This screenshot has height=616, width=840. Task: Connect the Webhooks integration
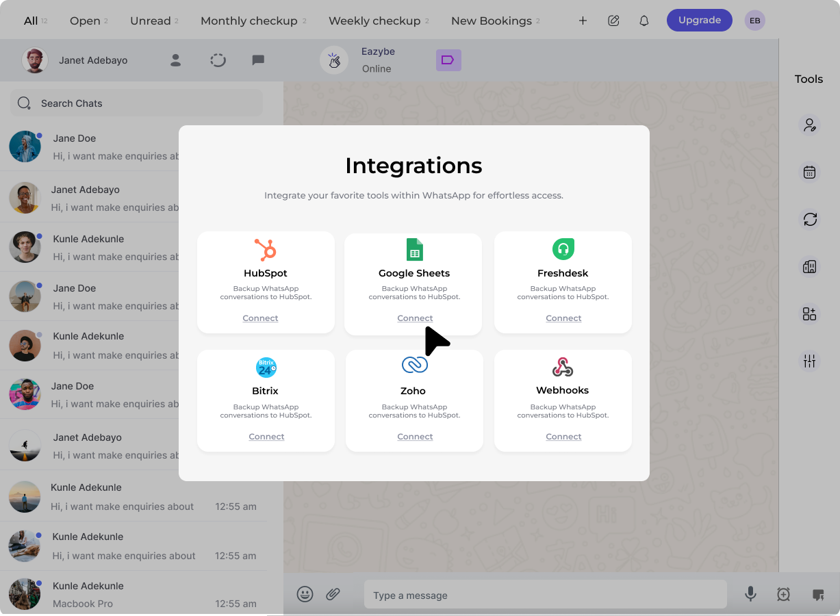(563, 436)
